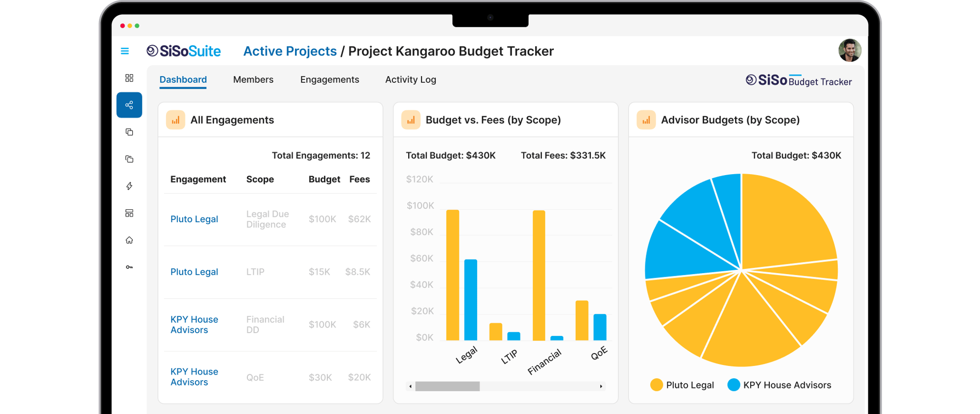The height and width of the screenshot is (414, 980).
Task: Go to Active Projects breadcrumb link
Action: 290,52
